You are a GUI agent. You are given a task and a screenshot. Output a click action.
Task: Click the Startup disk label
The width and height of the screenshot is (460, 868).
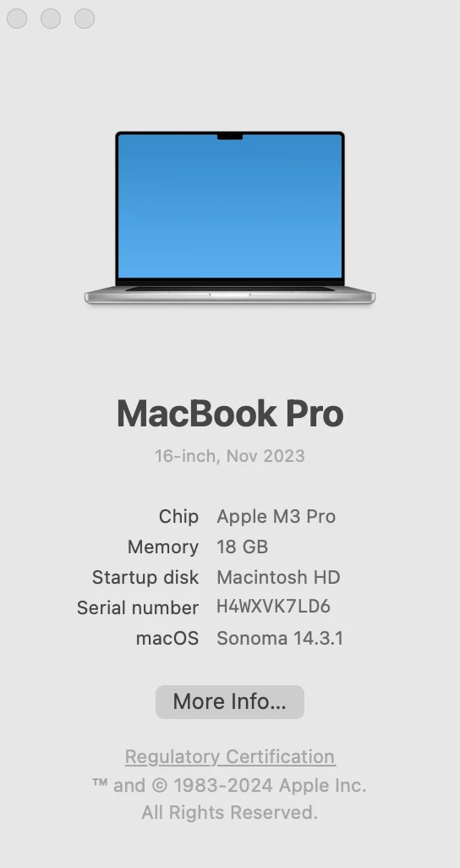tap(145, 577)
